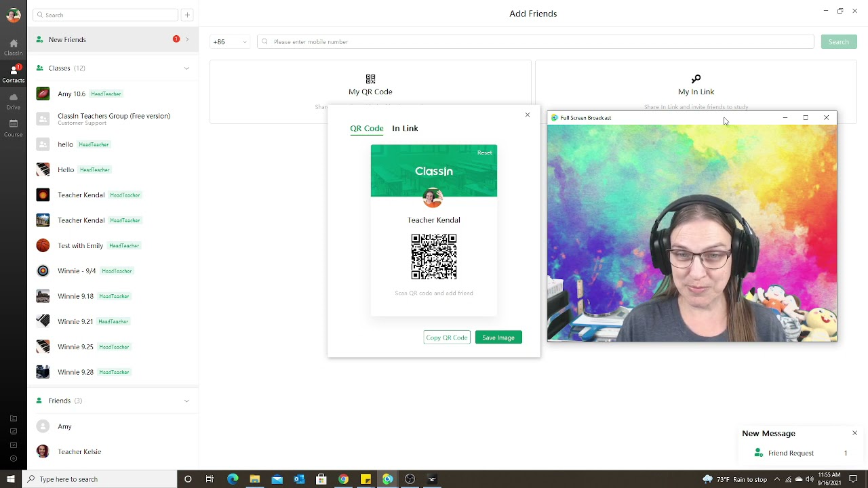Reset the QR code
The image size is (868, 488).
484,152
